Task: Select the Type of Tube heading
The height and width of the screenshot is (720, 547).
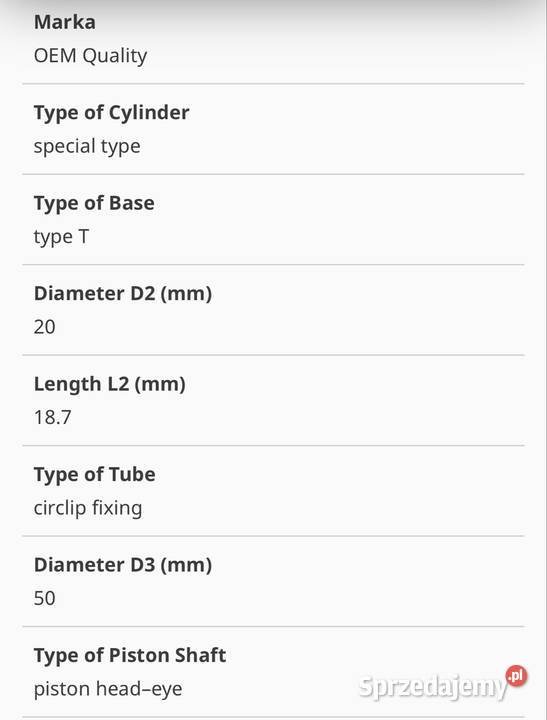Action: pos(95,474)
